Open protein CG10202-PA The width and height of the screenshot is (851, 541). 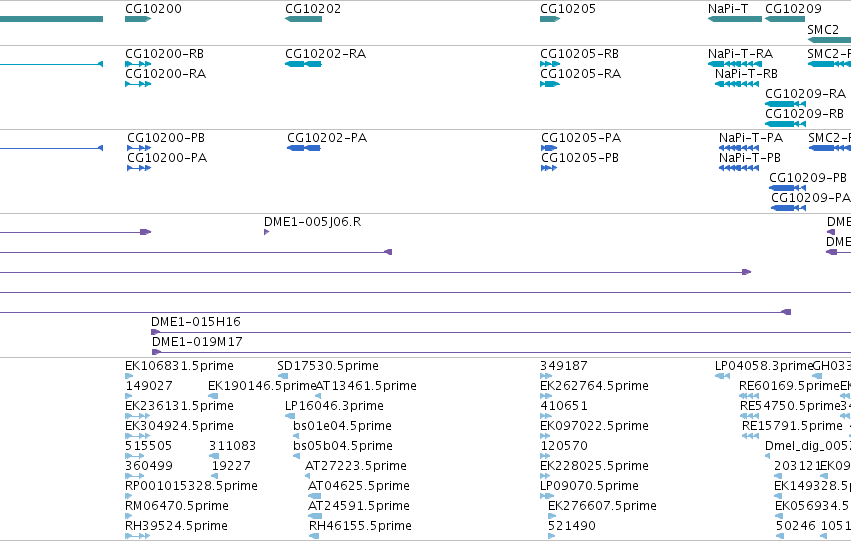click(x=327, y=138)
